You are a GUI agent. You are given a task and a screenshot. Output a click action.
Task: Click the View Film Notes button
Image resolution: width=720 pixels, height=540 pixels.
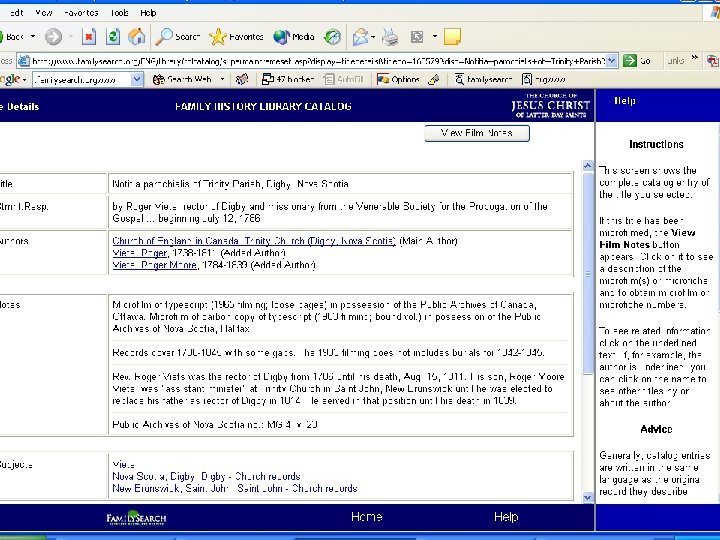pos(477,133)
